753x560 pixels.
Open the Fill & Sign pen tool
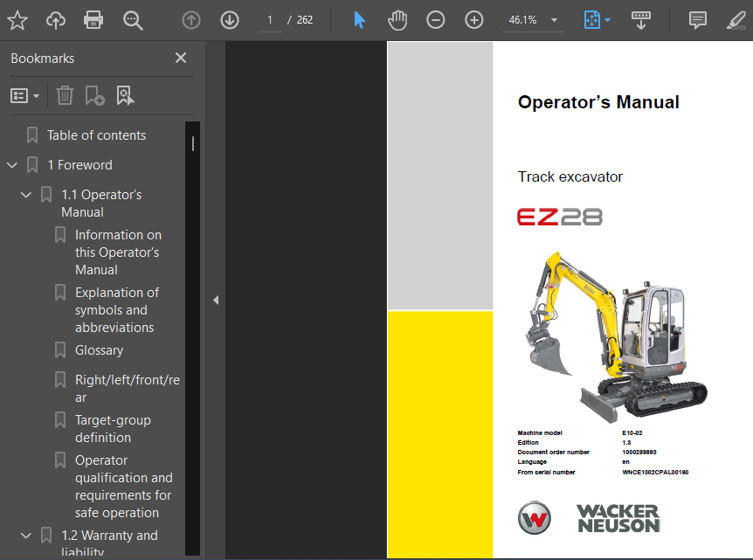pos(736,19)
